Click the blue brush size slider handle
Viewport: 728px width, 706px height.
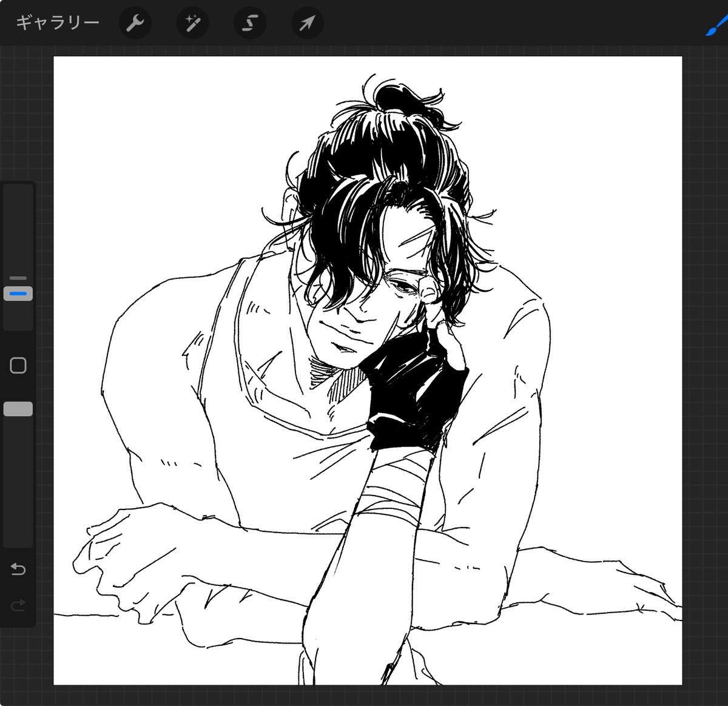(x=18, y=294)
